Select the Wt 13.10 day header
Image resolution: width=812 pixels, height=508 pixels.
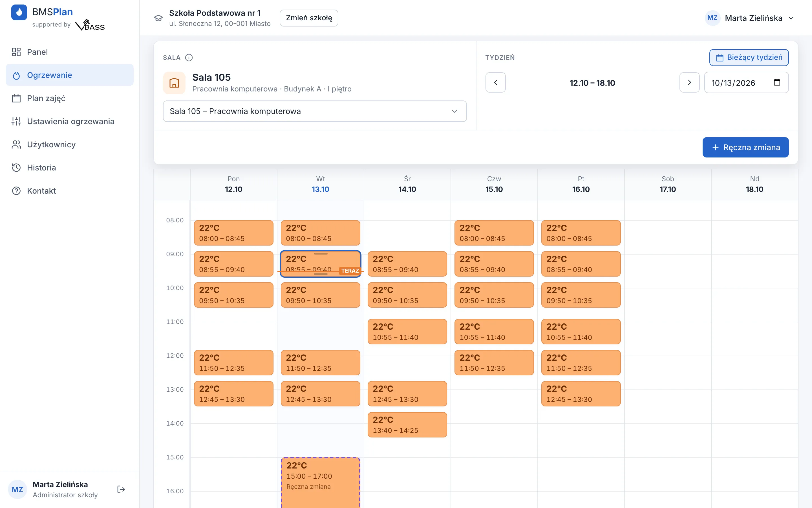pyautogui.click(x=321, y=185)
